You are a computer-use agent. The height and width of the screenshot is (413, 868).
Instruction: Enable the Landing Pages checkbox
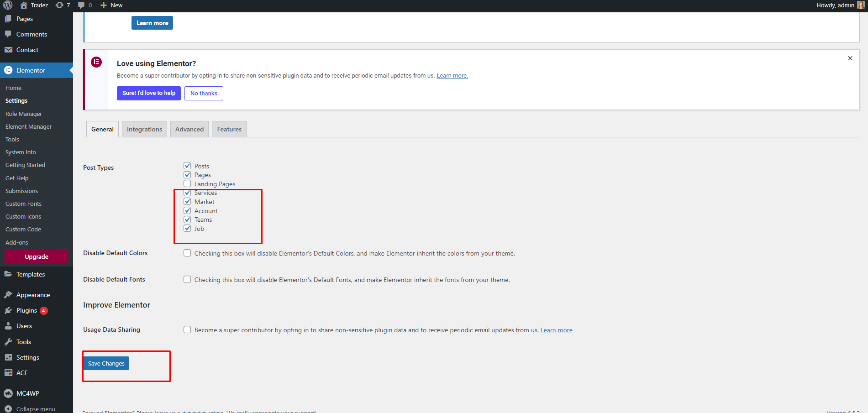point(187,183)
